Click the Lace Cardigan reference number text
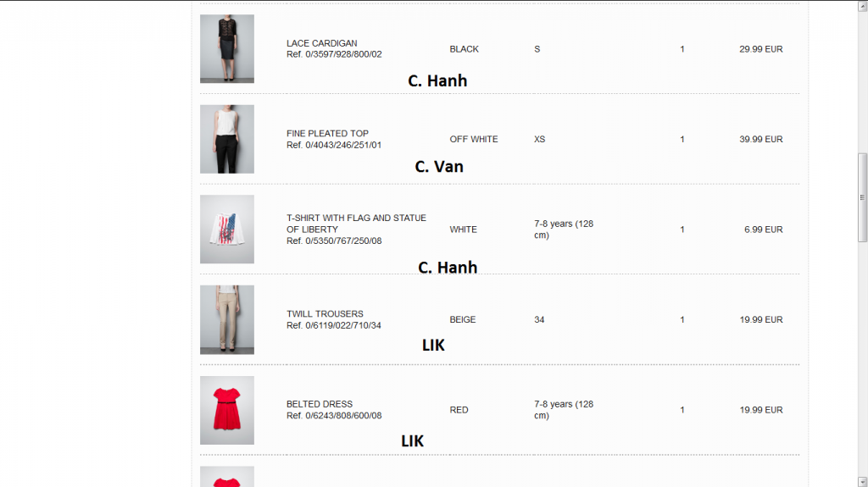The image size is (868, 487). pyautogui.click(x=334, y=54)
